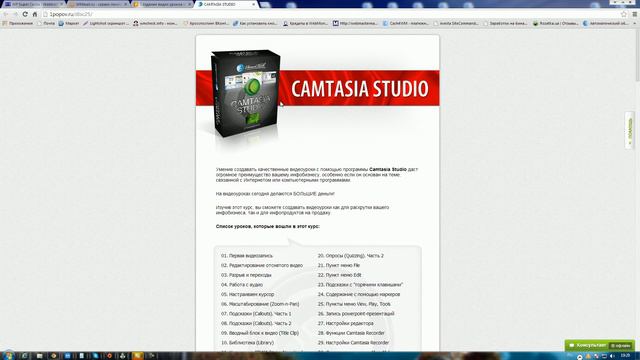Click lesson 02. Редактирование отснятого видео
Viewport: 640px width, 360px height.
[262, 265]
